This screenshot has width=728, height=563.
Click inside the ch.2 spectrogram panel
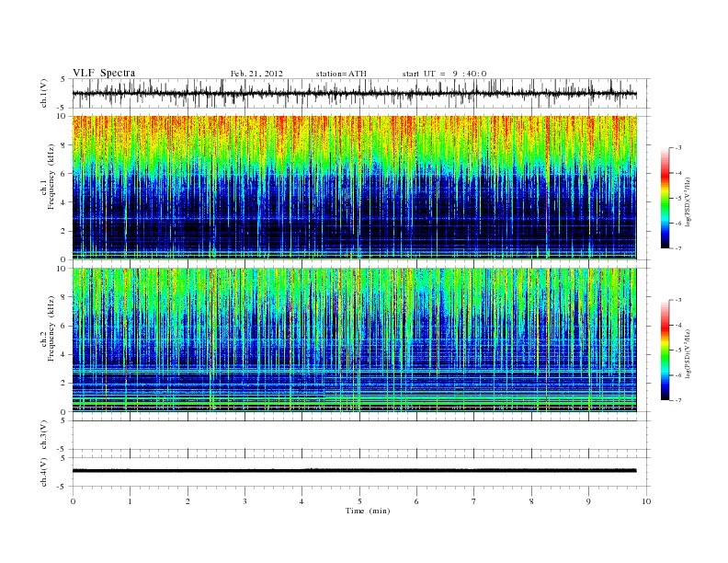pos(354,340)
